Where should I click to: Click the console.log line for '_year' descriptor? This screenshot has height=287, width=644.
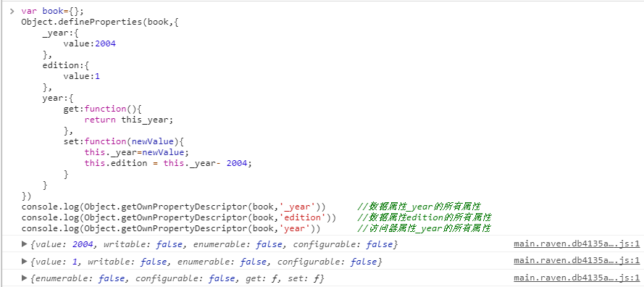point(173,207)
